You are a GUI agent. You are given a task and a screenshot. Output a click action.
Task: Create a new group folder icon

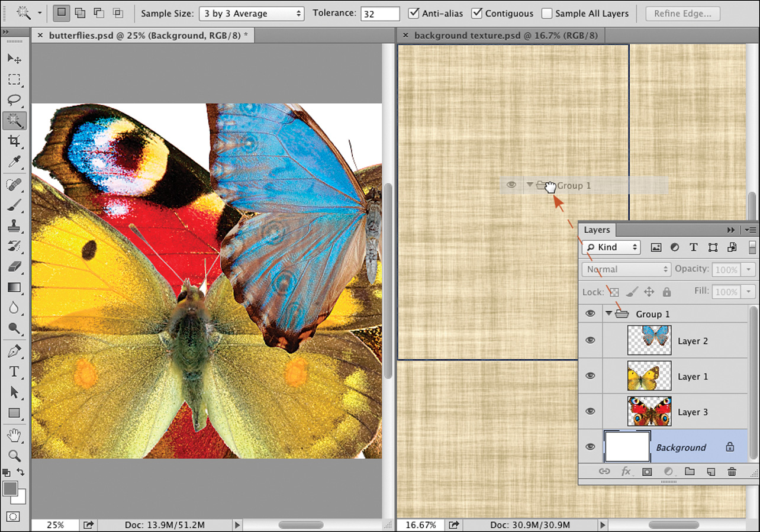coord(690,472)
